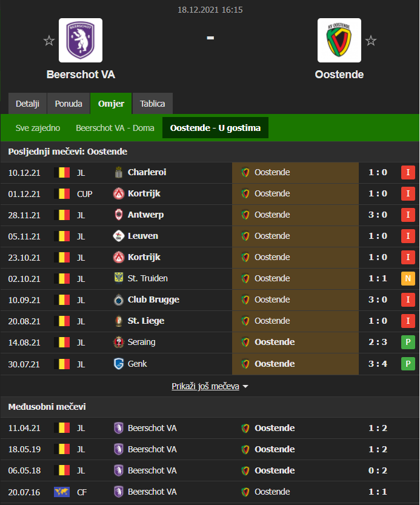Viewport: 420px width, 505px height.
Task: Open the 11.04.21 Beerschot VA vs Oostende match
Action: [210, 428]
